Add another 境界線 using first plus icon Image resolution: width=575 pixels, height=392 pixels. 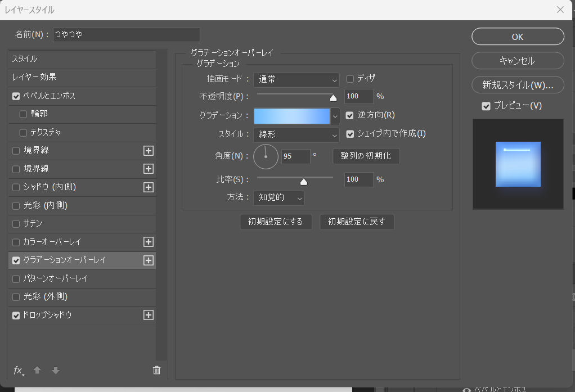point(149,151)
